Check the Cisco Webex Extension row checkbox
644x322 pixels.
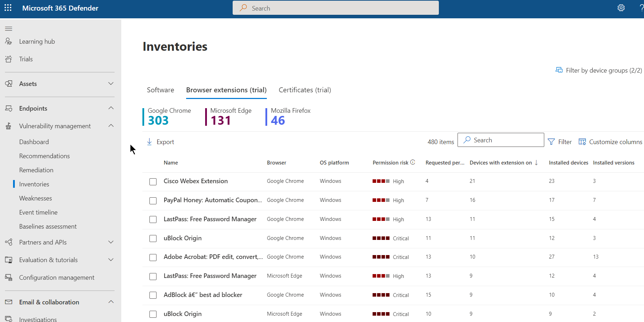coord(153,182)
